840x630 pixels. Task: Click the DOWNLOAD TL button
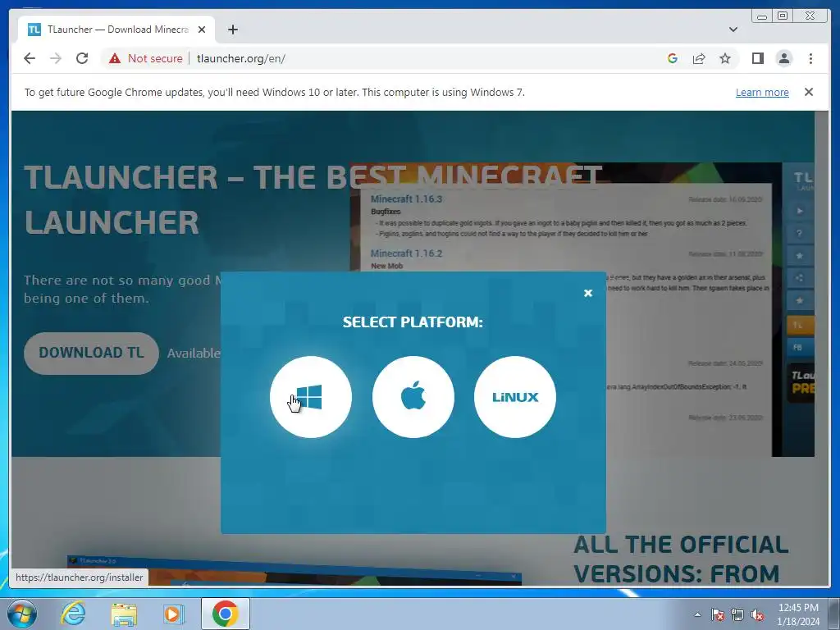tap(91, 353)
